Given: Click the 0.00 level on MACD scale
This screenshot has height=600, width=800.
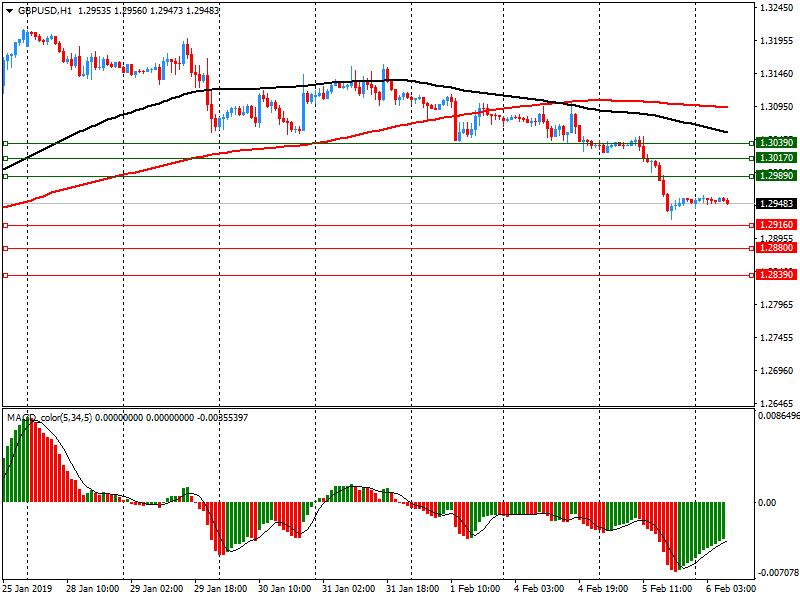Looking at the screenshot, I should (768, 503).
